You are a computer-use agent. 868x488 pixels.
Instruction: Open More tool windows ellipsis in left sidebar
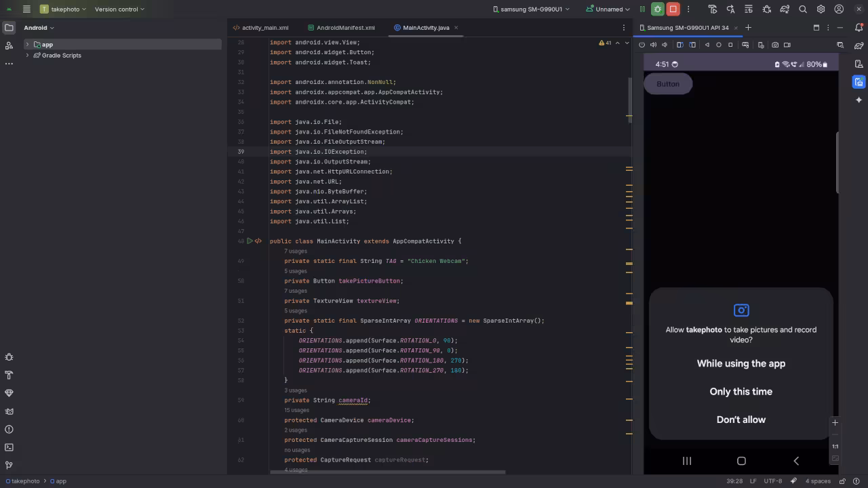(9, 64)
